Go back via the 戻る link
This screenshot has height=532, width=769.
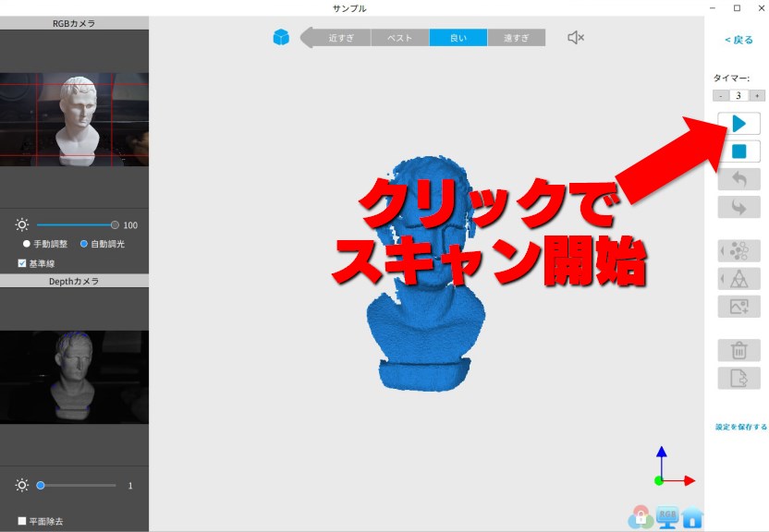tap(738, 40)
